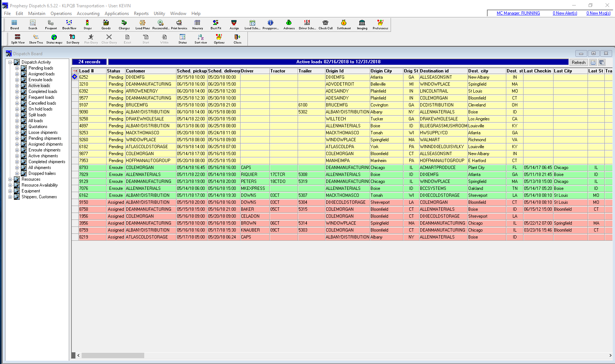Open the Itinerary icon
Viewport: 615px width, 364px height.
pos(197,25)
